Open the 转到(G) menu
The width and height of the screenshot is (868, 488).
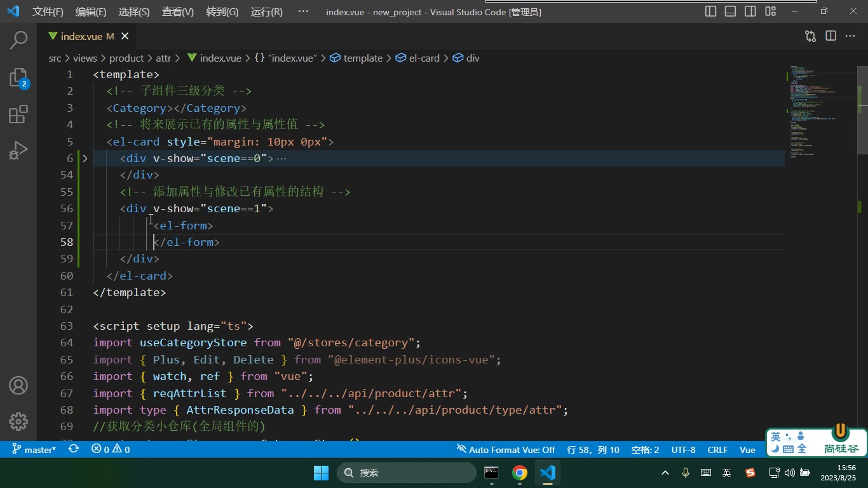pos(222,11)
